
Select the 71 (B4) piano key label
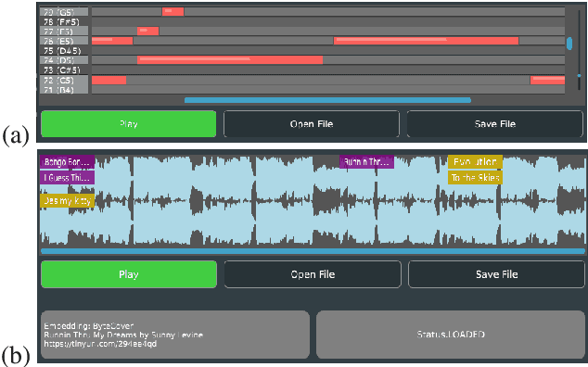pyautogui.click(x=64, y=90)
